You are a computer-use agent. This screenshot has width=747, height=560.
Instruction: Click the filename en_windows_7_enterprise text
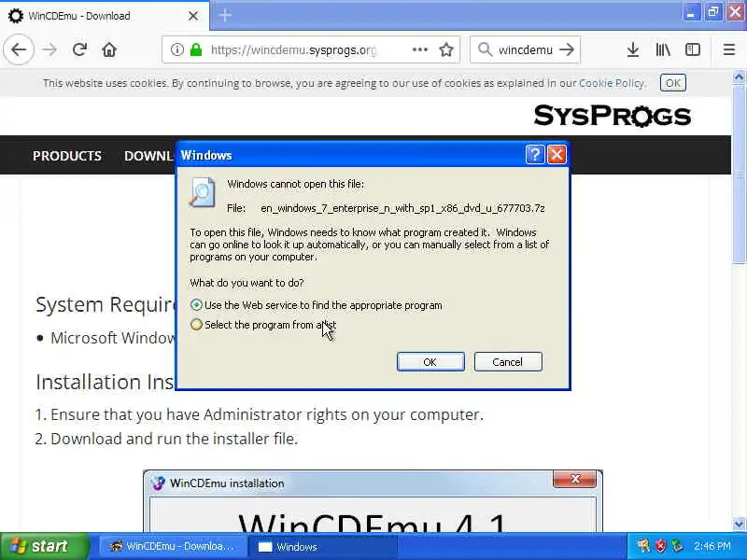coord(402,208)
